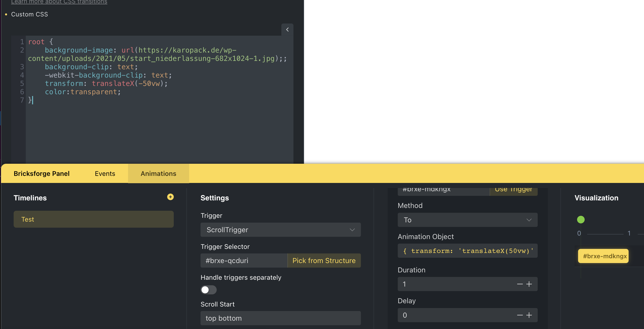Select the Test timeline
Viewport: 644px width, 329px height.
pos(93,219)
